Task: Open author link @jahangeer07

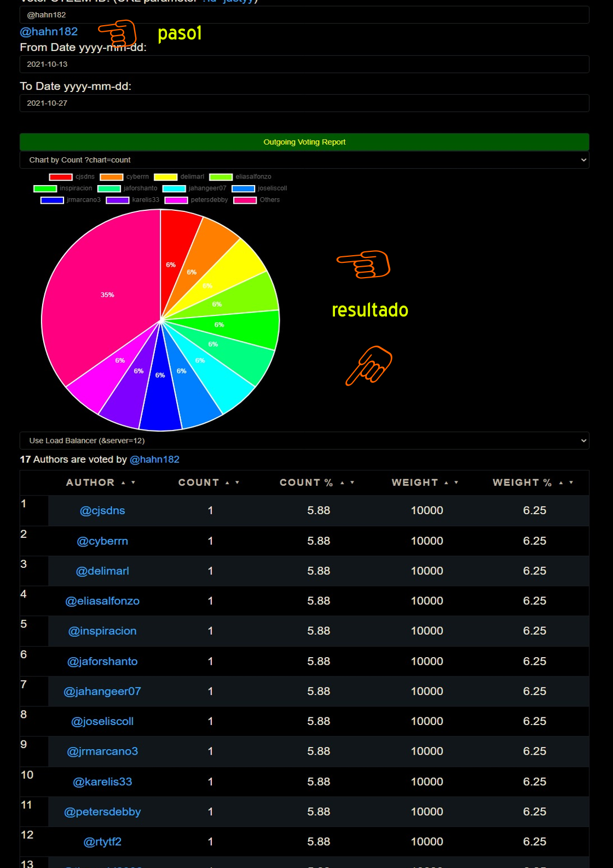Action: (x=102, y=691)
